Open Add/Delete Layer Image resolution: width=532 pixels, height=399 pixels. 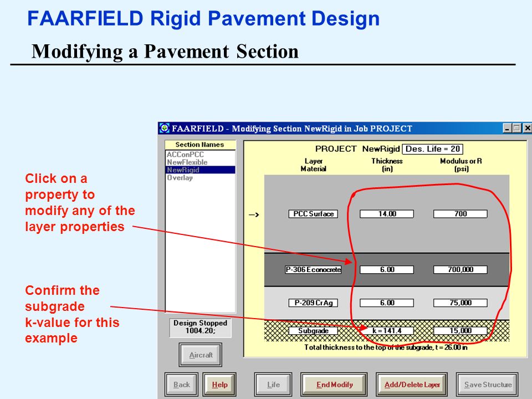(x=412, y=385)
